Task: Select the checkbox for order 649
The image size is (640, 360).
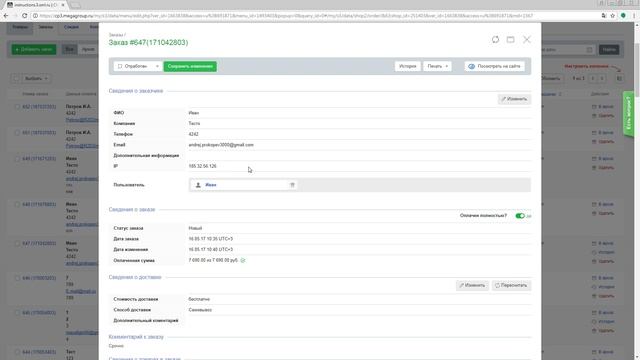Action: click(17, 158)
